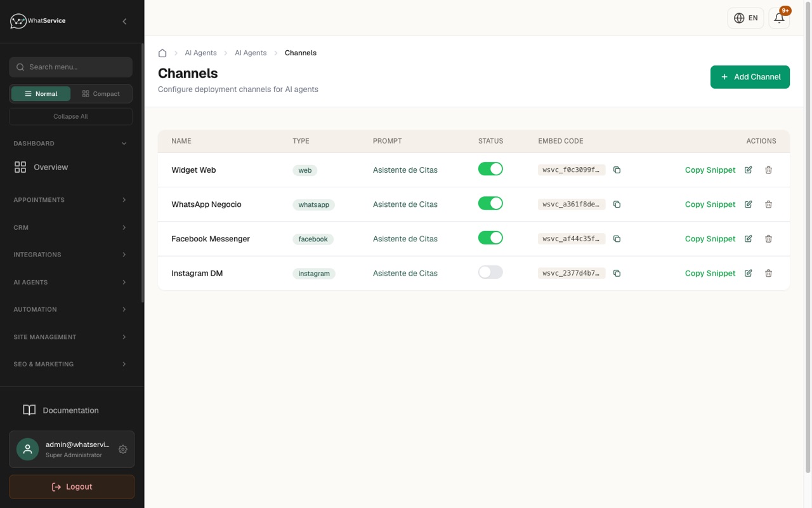812x508 pixels.
Task: Copy embed code for WhatsApp Negocio
Action: [617, 204]
